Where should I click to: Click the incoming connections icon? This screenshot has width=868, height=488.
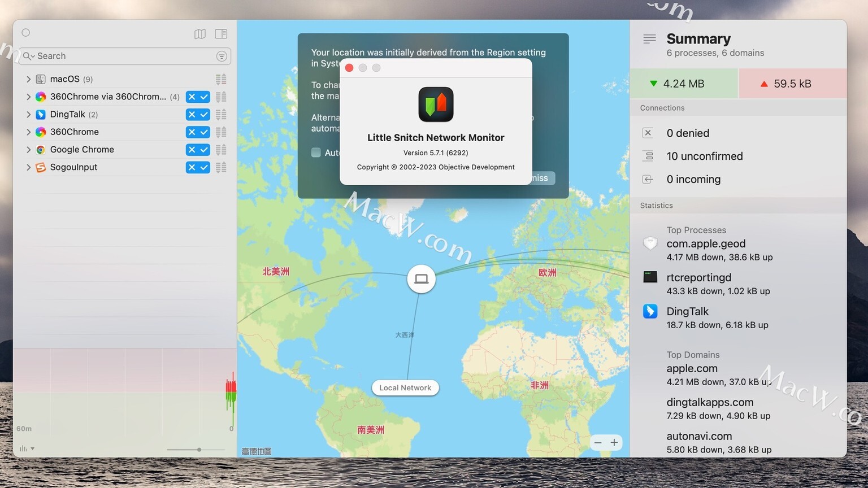[648, 179]
